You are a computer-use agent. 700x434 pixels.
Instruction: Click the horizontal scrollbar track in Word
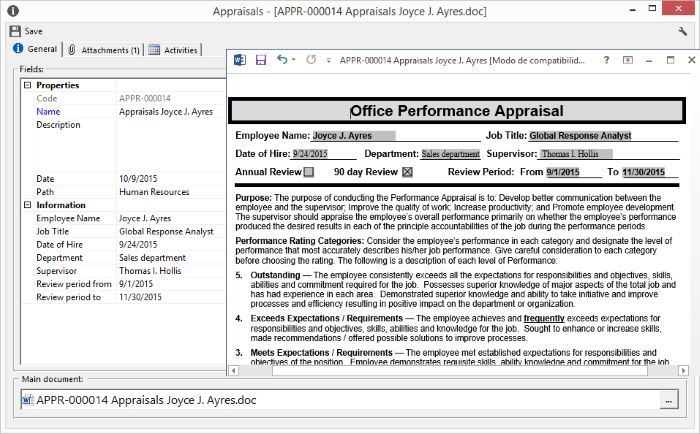tap(459, 371)
